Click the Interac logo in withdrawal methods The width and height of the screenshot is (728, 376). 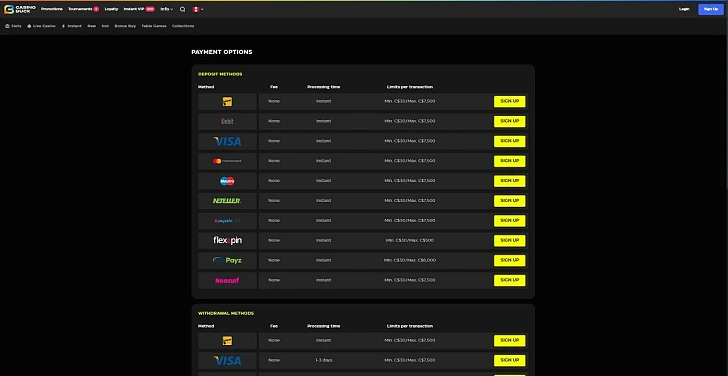click(227, 341)
